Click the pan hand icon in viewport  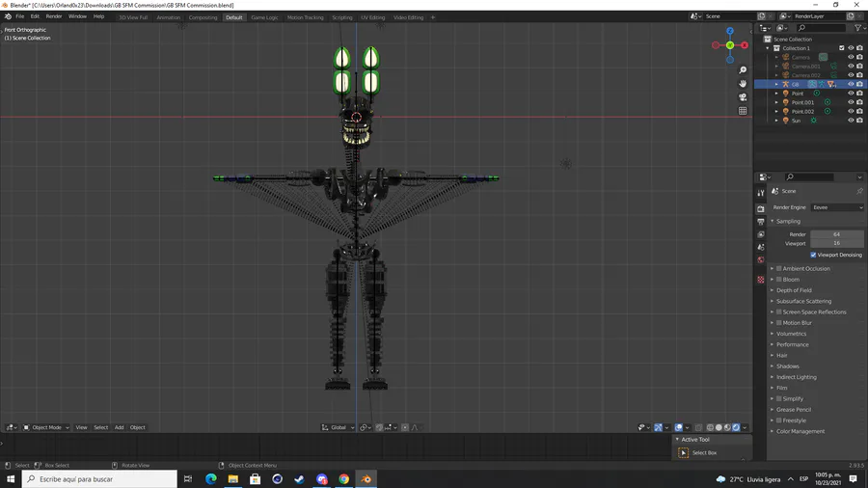point(743,84)
